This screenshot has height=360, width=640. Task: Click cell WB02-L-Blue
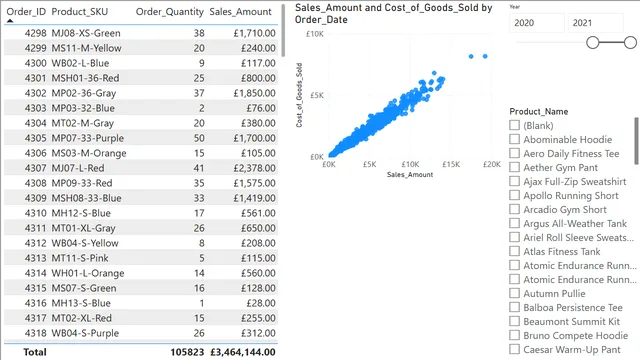(x=80, y=63)
